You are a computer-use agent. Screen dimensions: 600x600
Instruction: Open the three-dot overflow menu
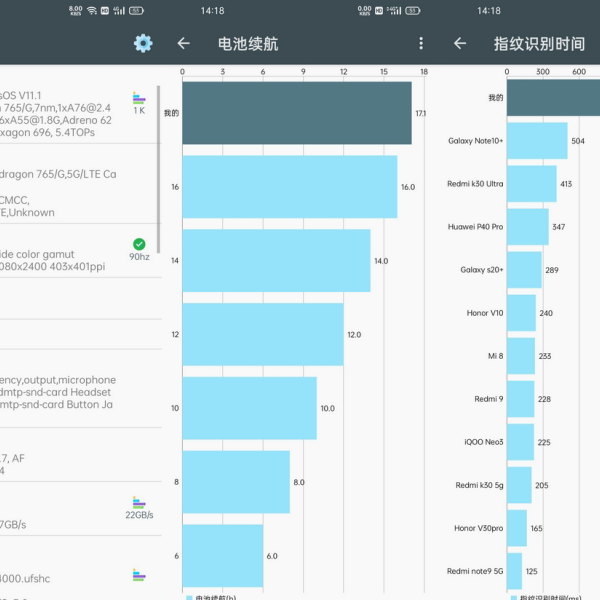pos(421,43)
